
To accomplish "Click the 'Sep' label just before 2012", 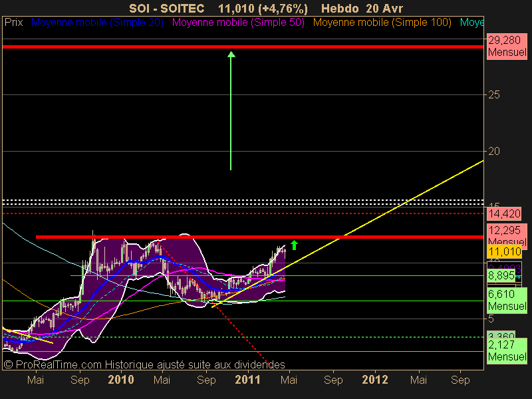I will coord(333,380).
